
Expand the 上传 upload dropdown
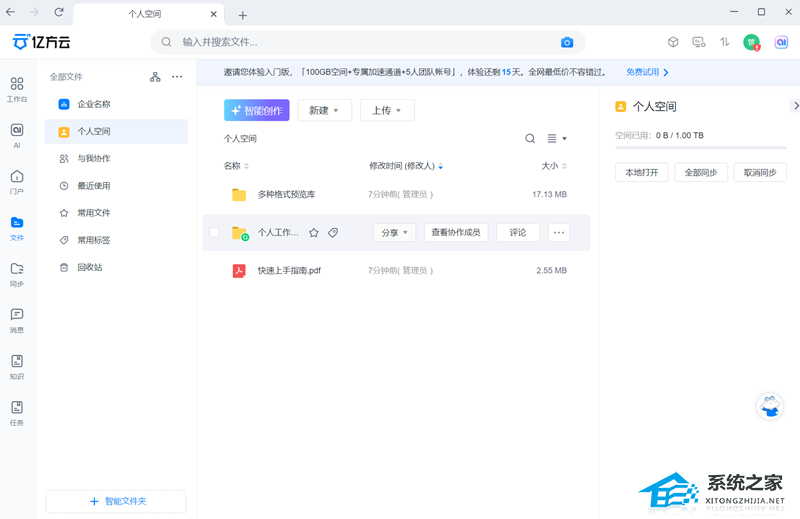click(387, 110)
